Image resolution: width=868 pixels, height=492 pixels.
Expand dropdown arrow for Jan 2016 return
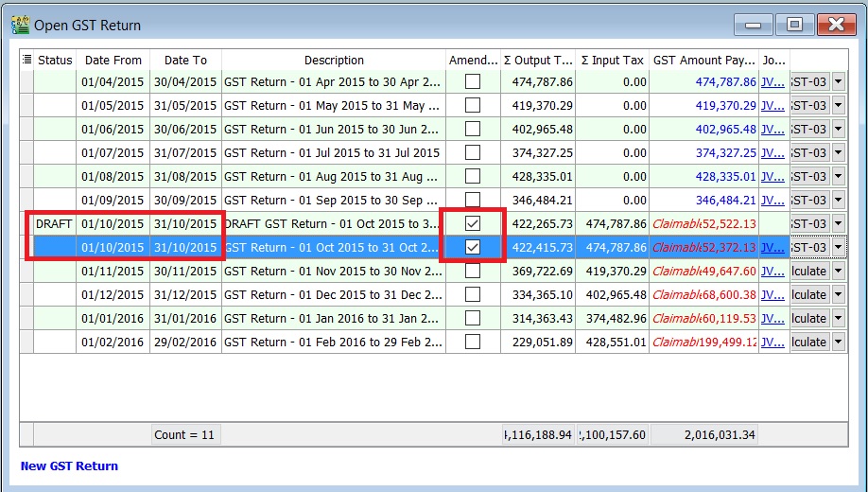[838, 319]
